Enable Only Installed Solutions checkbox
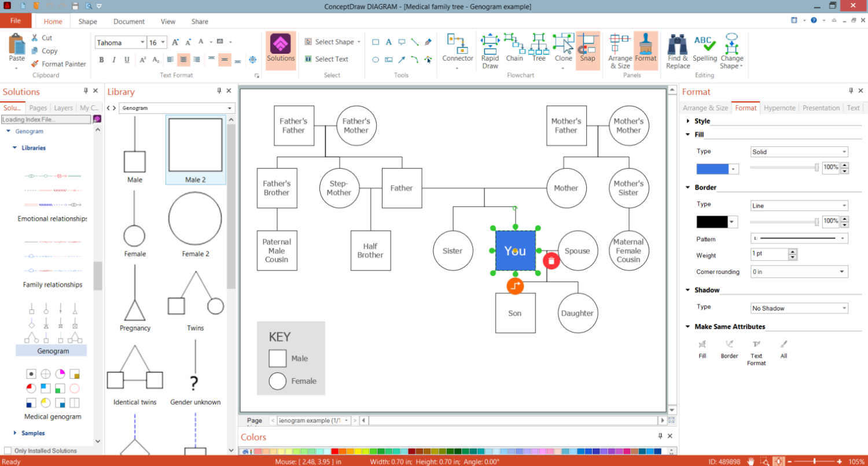This screenshot has height=466, width=868. (x=8, y=451)
